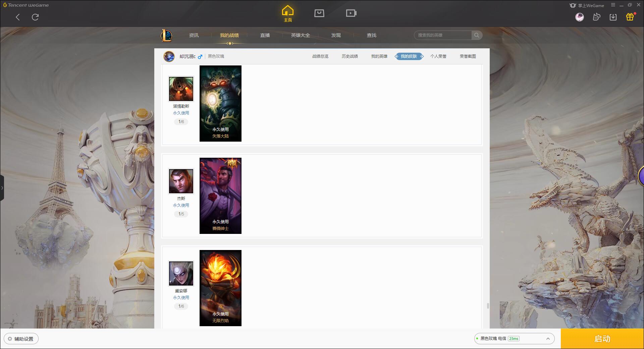644x349 pixels.
Task: Open the 发现 tab
Action: pos(336,35)
